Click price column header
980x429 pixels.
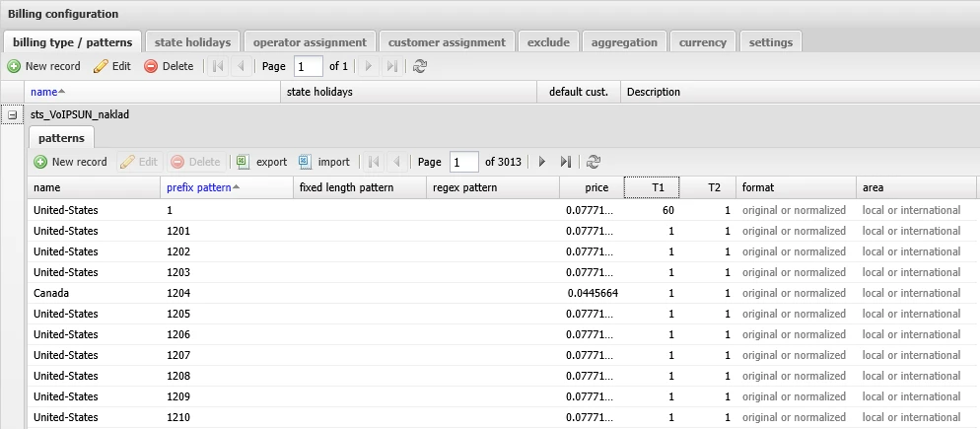tap(592, 187)
